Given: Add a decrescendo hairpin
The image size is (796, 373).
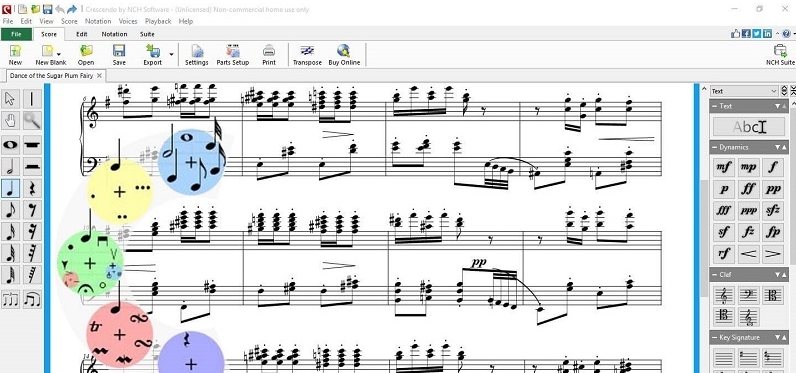Looking at the screenshot, I should click(x=773, y=253).
